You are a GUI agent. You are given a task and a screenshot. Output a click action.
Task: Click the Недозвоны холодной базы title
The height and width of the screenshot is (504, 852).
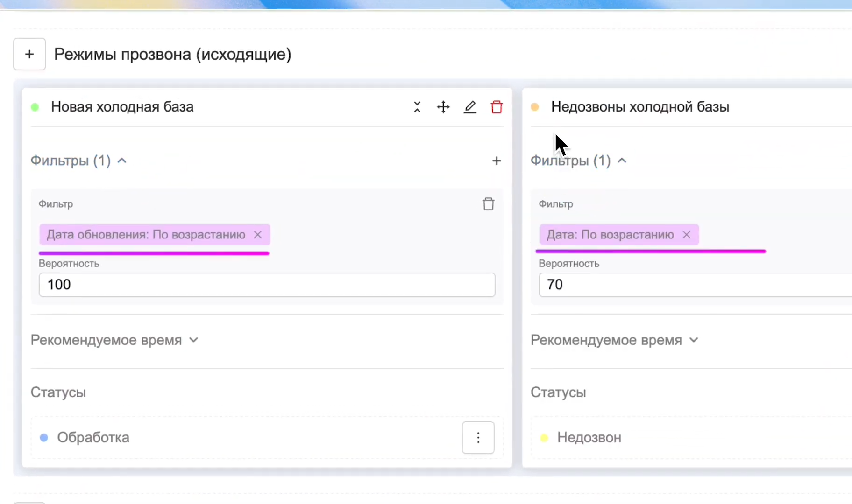[640, 107]
